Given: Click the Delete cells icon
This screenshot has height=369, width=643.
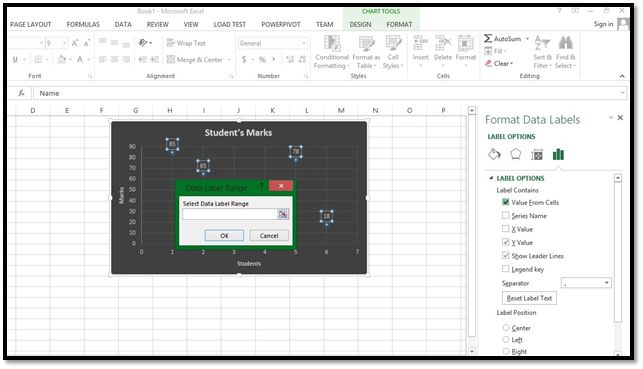Looking at the screenshot, I should click(443, 43).
